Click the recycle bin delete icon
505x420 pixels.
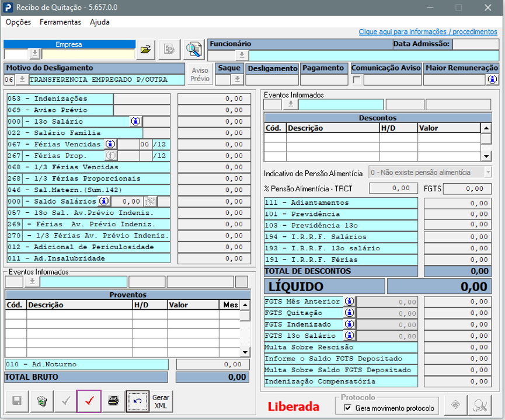[41, 401]
